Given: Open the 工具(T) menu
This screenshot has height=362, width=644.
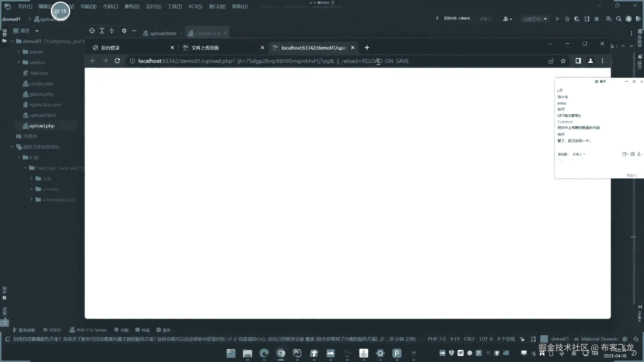Looking at the screenshot, I should tap(174, 6).
